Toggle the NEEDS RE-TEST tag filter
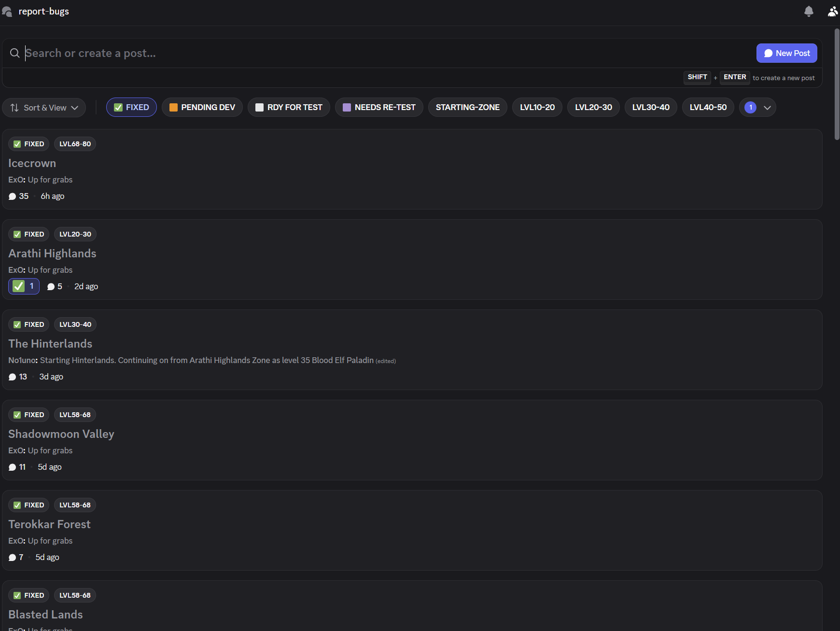 (x=379, y=107)
